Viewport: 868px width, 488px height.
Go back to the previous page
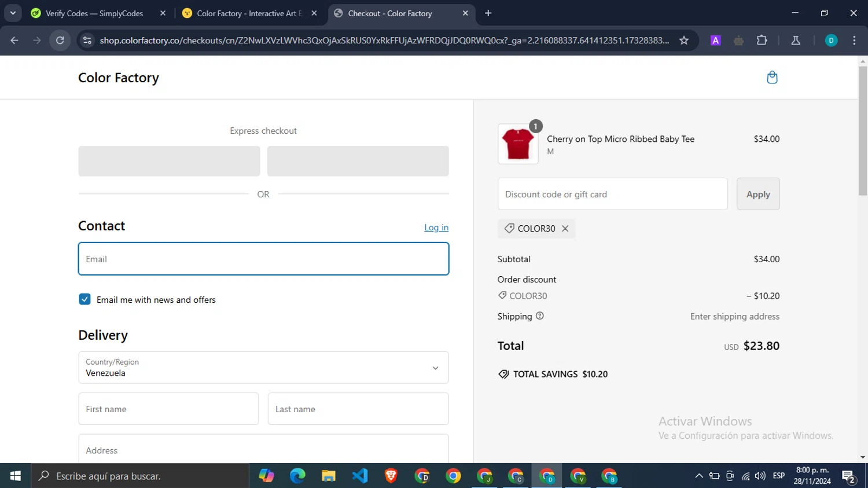click(x=14, y=41)
